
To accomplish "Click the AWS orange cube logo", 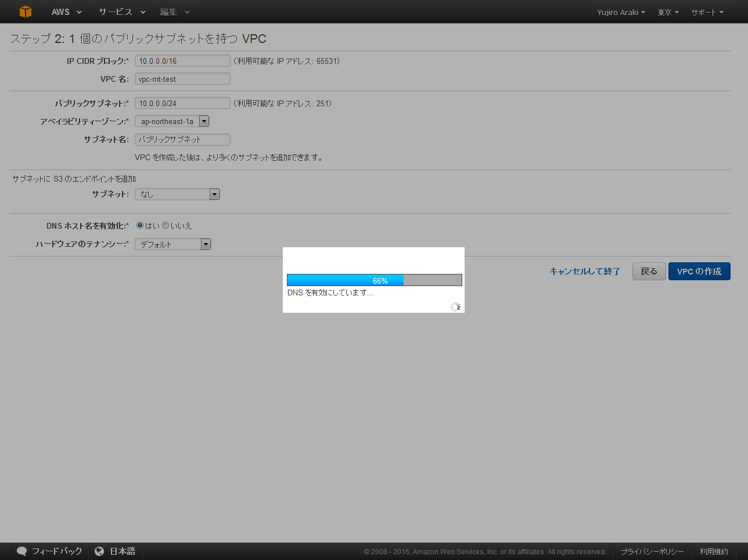I will [25, 12].
